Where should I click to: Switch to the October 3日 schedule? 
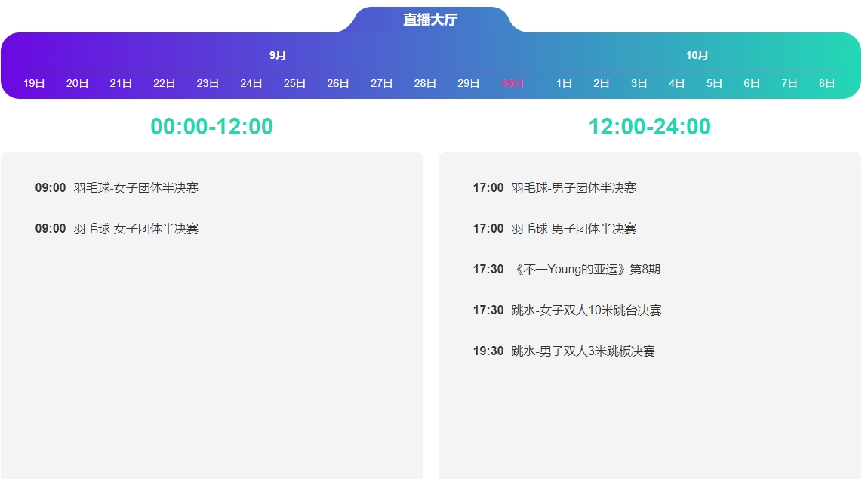[x=639, y=83]
